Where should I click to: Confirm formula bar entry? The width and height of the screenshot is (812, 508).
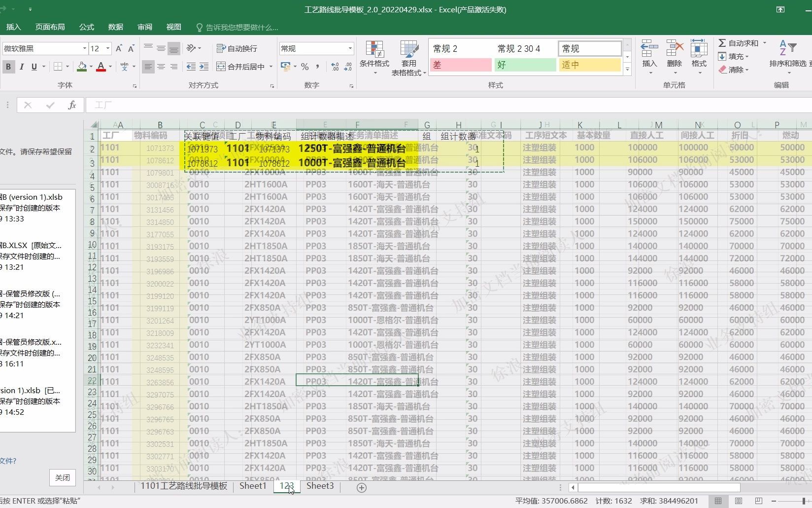pos(50,105)
